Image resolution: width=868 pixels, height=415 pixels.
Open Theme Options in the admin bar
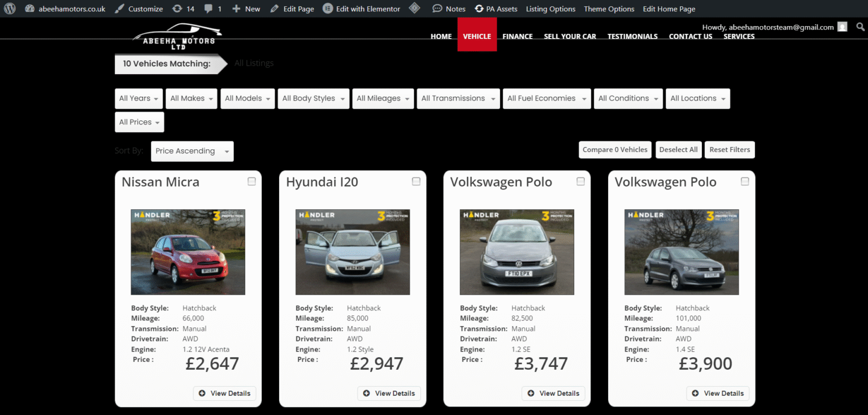pyautogui.click(x=609, y=8)
